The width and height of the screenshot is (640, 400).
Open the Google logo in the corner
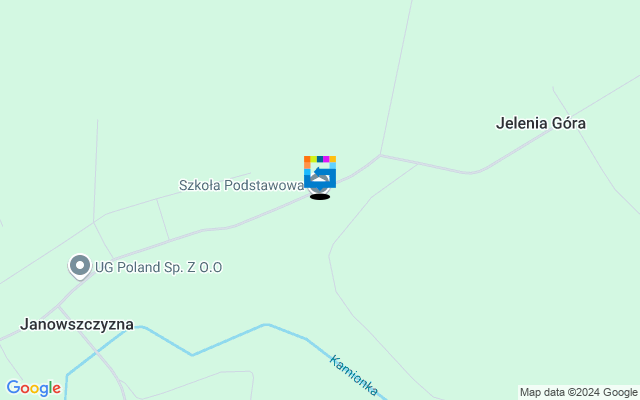pos(33,388)
